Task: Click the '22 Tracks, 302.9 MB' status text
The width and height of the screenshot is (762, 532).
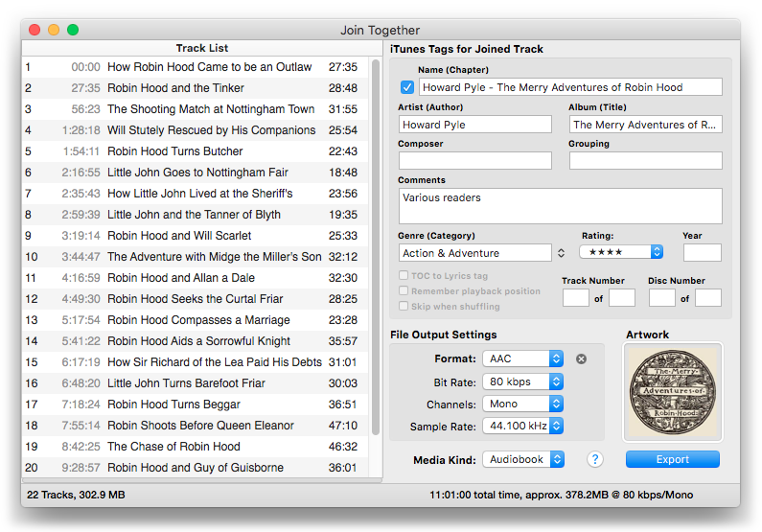Action: pos(76,495)
